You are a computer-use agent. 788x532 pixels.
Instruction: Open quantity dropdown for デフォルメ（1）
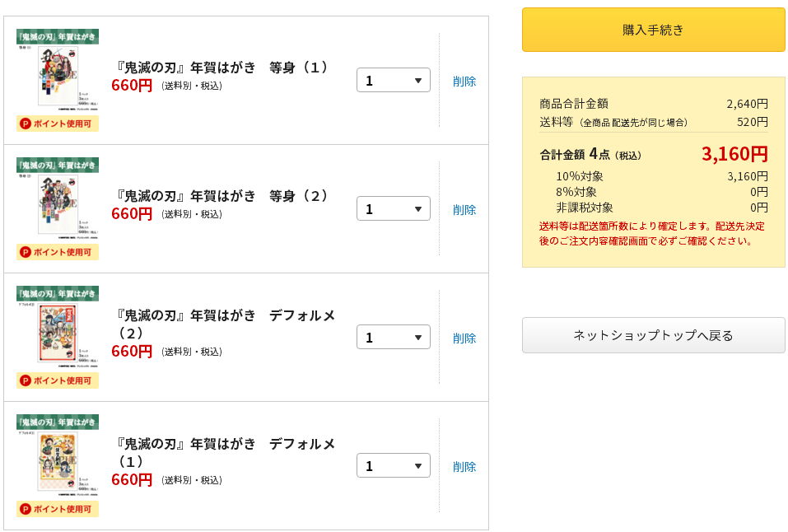(393, 465)
